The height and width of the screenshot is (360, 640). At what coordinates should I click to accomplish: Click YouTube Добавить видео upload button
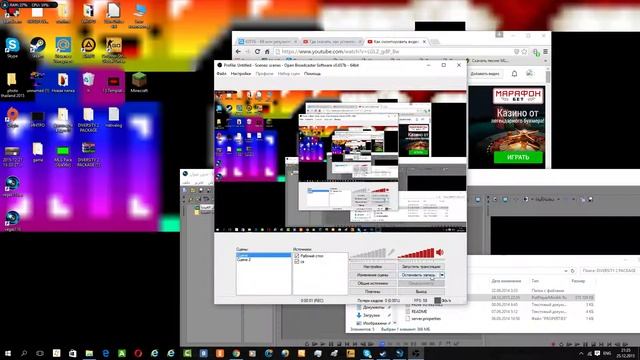(484, 74)
